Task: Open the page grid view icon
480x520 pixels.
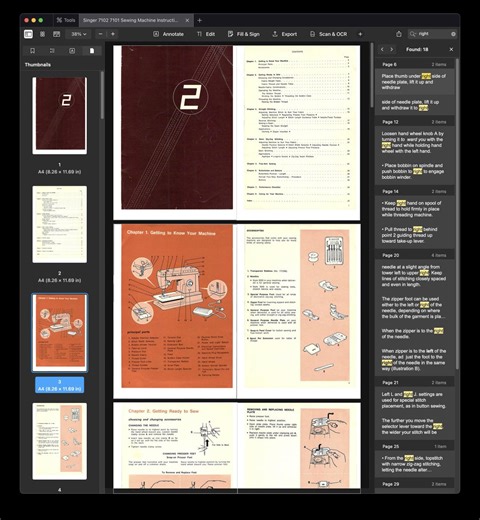Action: tap(42, 34)
